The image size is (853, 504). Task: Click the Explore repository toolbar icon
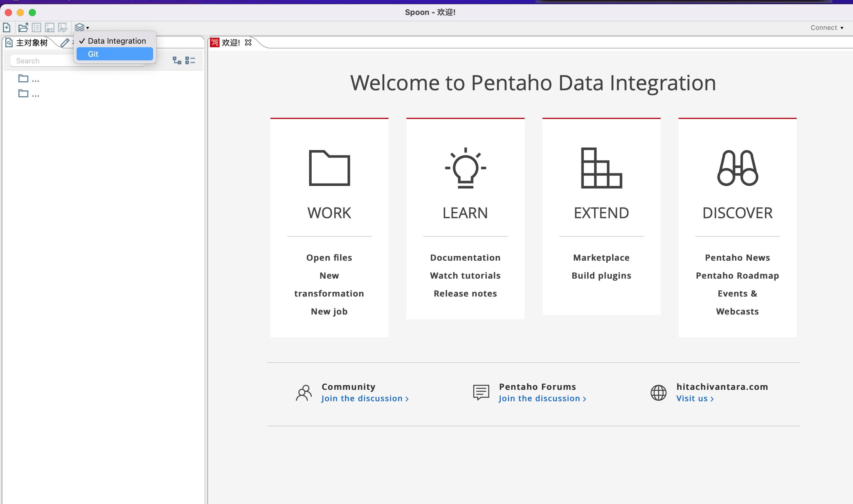(36, 28)
